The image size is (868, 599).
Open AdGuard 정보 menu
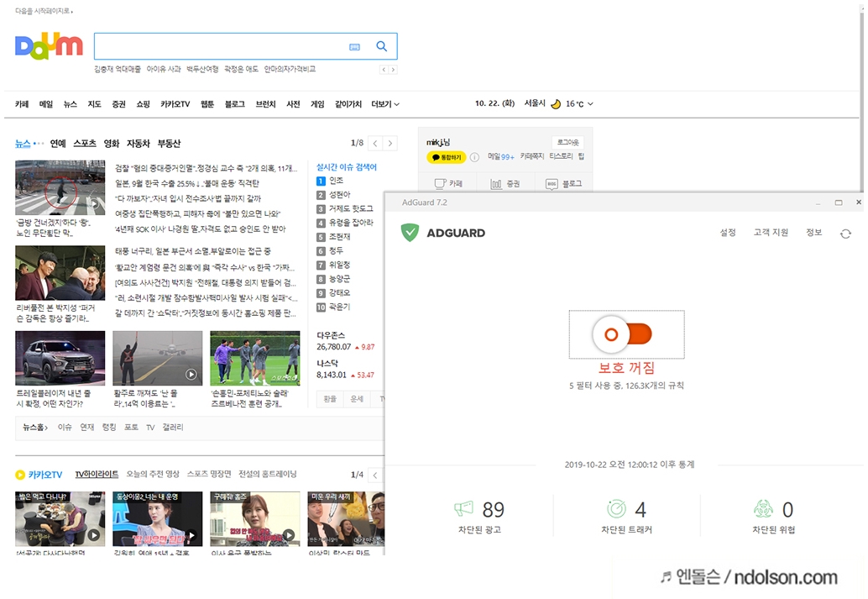(x=813, y=232)
